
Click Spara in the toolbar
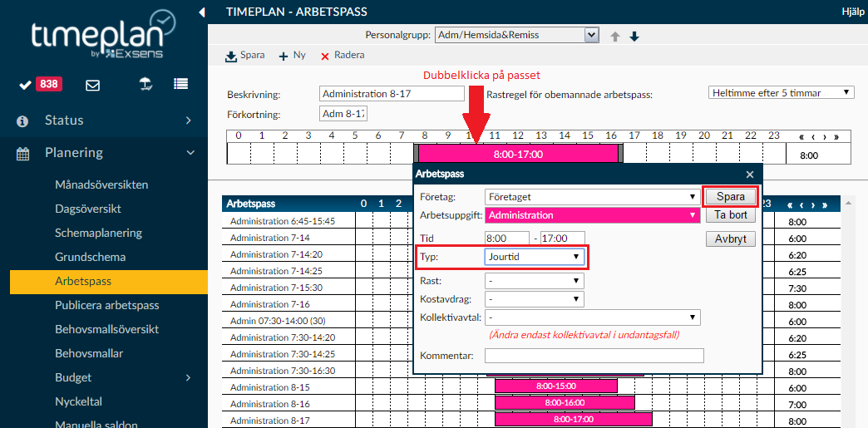(245, 56)
